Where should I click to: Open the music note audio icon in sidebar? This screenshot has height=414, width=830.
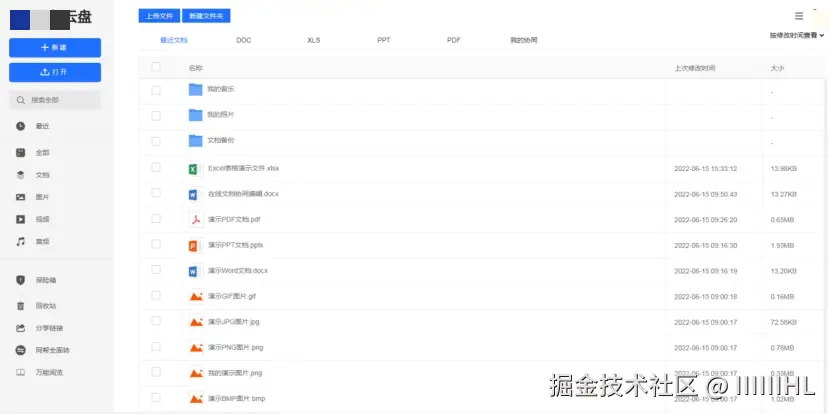21,241
